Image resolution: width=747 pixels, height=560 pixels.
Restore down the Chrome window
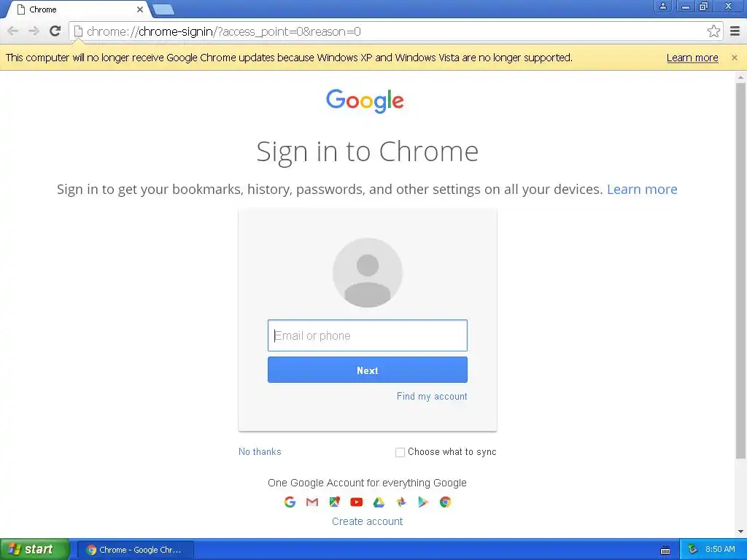point(703,6)
